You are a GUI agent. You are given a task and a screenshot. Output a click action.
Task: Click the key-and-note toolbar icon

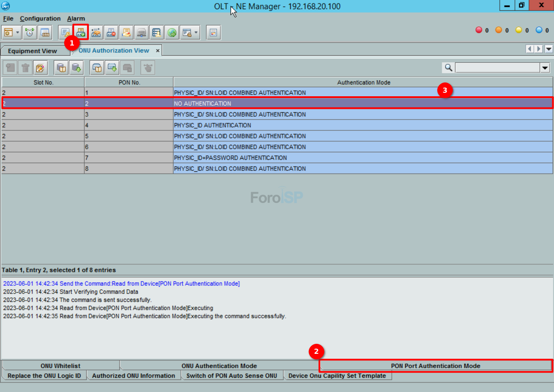66,33
